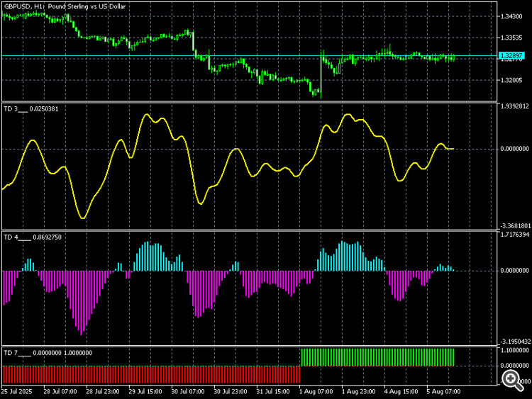Image resolution: width=532 pixels, height=399 pixels.
Task: Click the 5 Aug 07:00 time label
Action: 443,391
